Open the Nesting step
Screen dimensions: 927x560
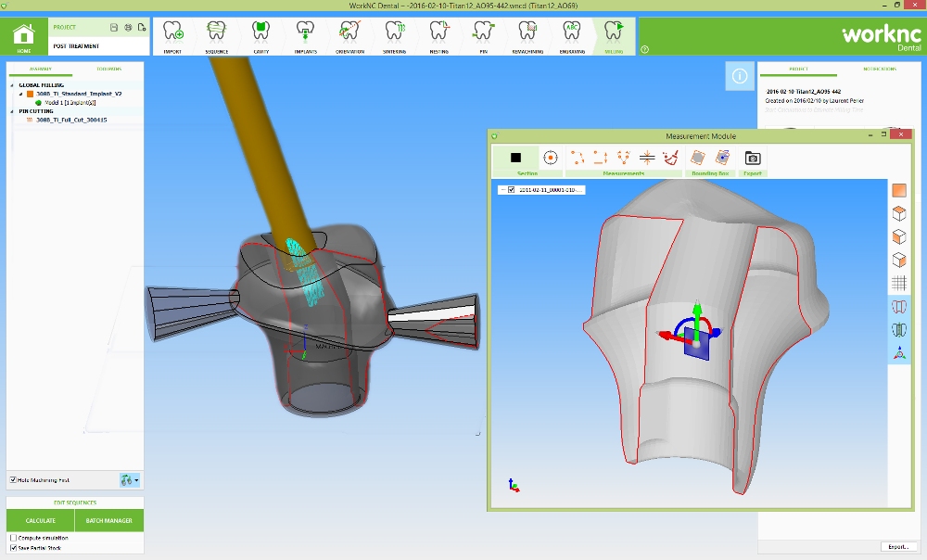438,32
